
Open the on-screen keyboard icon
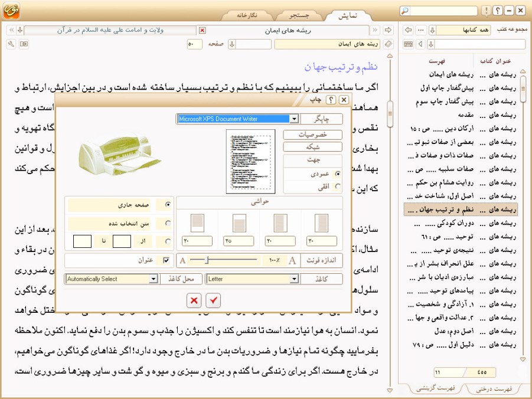[409, 44]
